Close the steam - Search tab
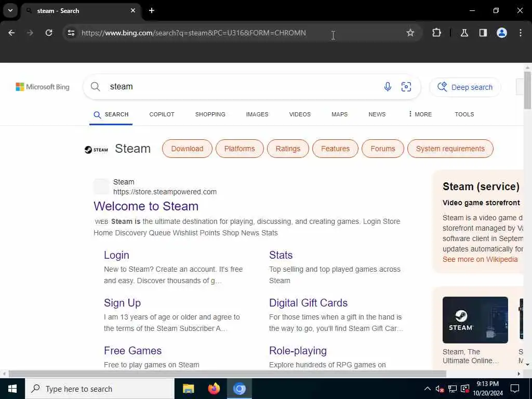Screen dimensions: 532x399 (133, 10)
